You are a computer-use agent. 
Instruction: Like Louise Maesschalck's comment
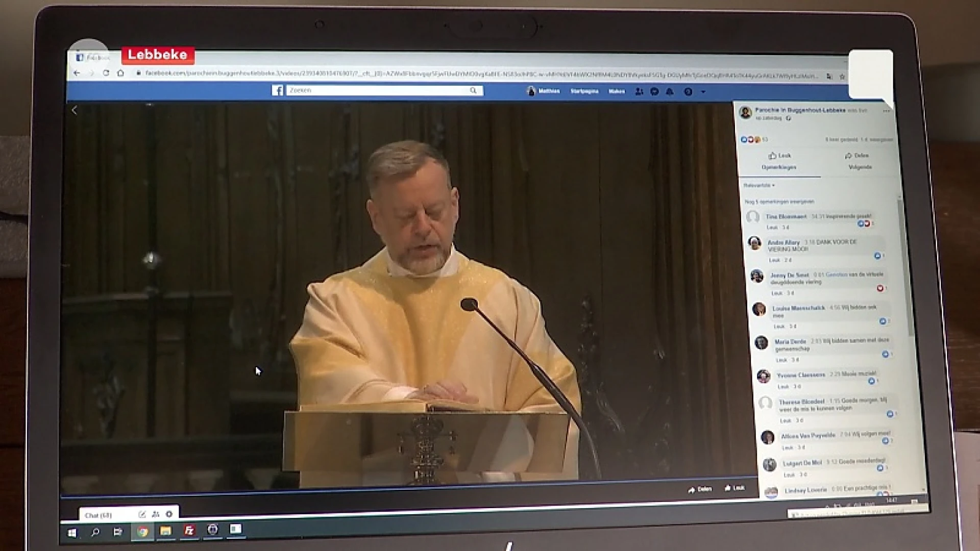(x=779, y=327)
